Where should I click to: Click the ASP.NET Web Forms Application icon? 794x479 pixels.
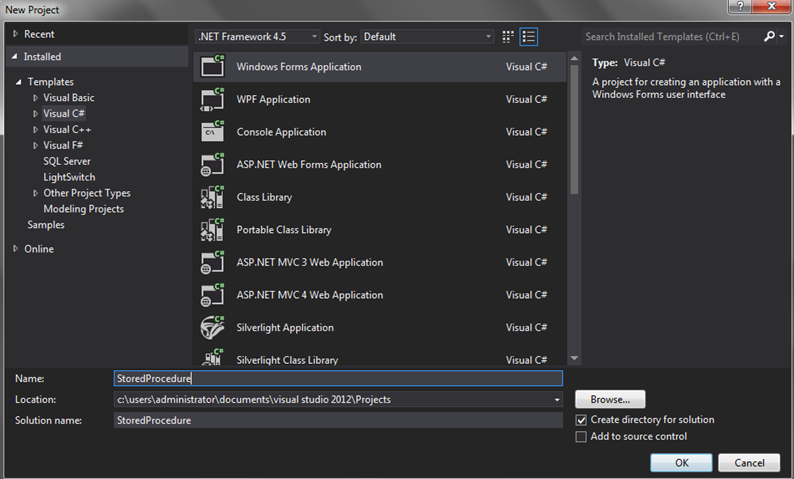coord(212,165)
